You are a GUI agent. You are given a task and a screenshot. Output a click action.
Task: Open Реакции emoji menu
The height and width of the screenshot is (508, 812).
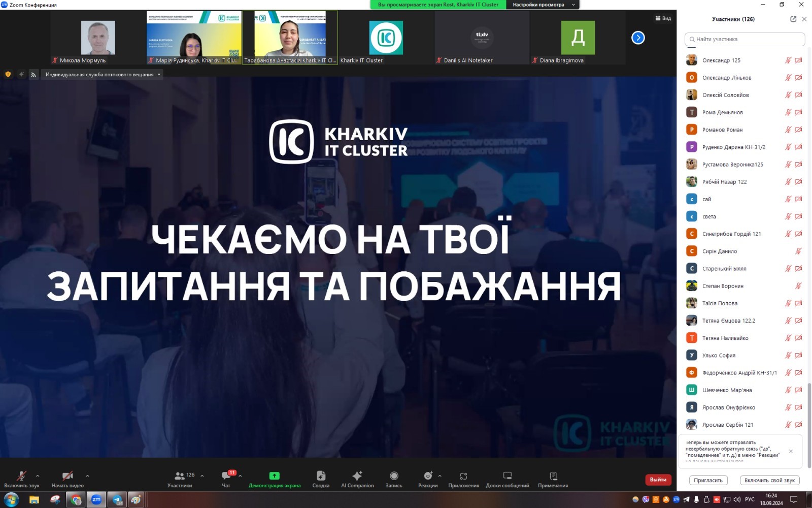pyautogui.click(x=428, y=479)
